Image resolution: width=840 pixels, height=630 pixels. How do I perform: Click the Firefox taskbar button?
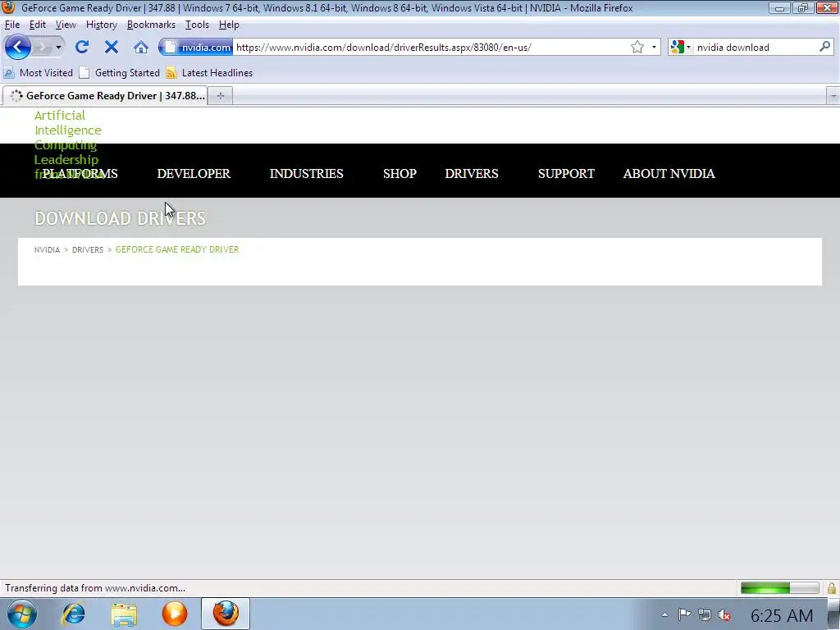pyautogui.click(x=226, y=614)
